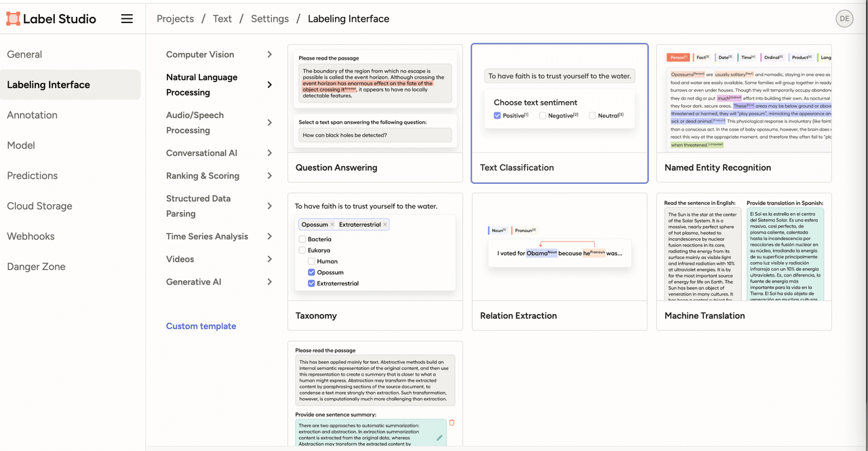The height and width of the screenshot is (451, 868).
Task: Click the Label Studio logo
Action: (x=51, y=19)
